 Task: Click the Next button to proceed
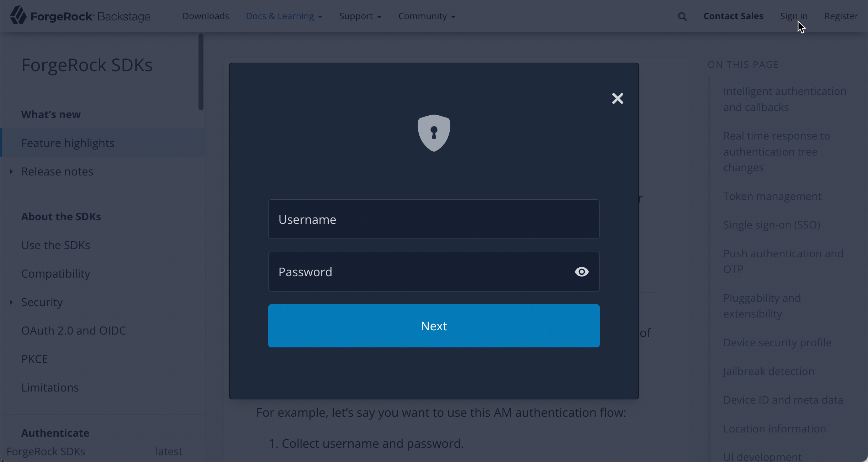click(434, 326)
